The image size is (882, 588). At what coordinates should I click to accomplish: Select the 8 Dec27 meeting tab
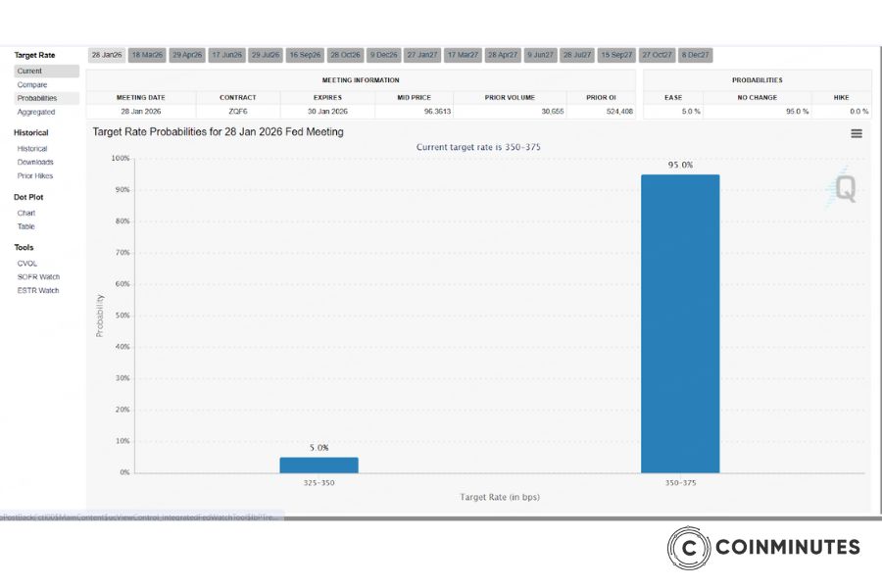[696, 55]
